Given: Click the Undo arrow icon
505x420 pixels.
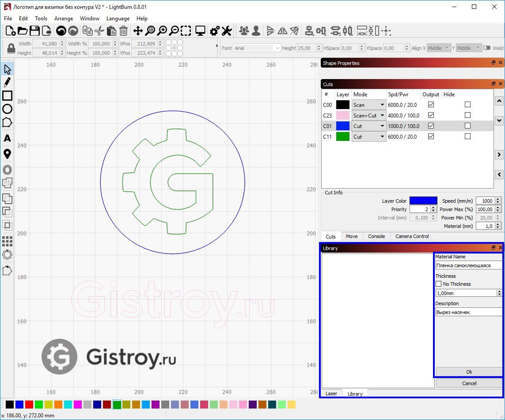Looking at the screenshot, I should [x=61, y=31].
